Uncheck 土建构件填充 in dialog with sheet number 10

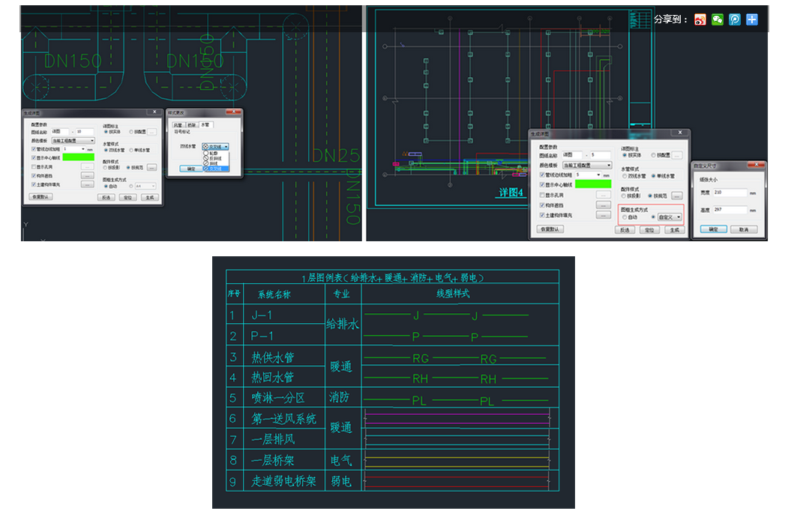pyautogui.click(x=34, y=184)
